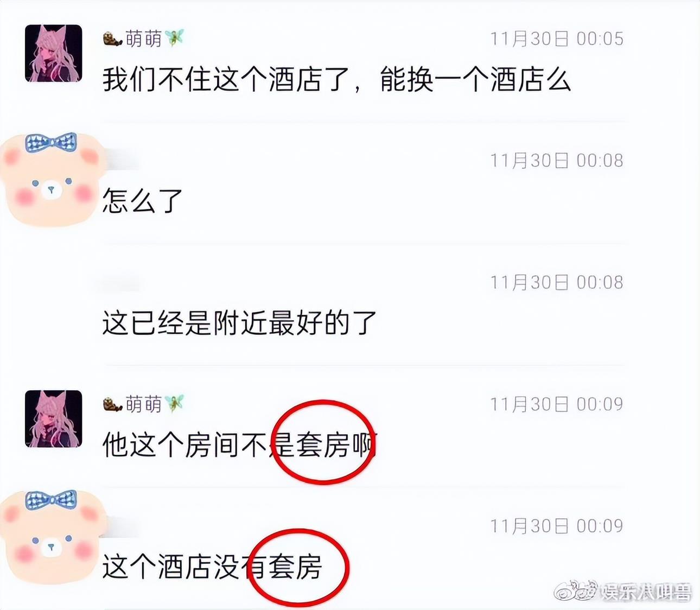This screenshot has height=610, width=700.
Task: Click the circled 套房 in the last message
Action: (295, 567)
